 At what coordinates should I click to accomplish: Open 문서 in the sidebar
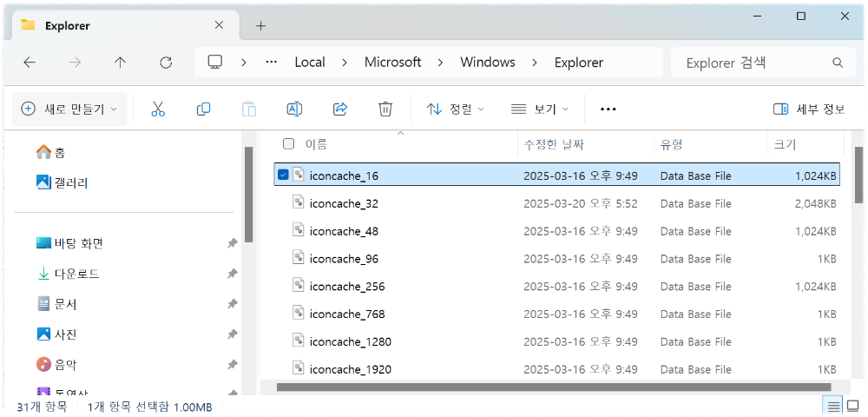pyautogui.click(x=56, y=304)
